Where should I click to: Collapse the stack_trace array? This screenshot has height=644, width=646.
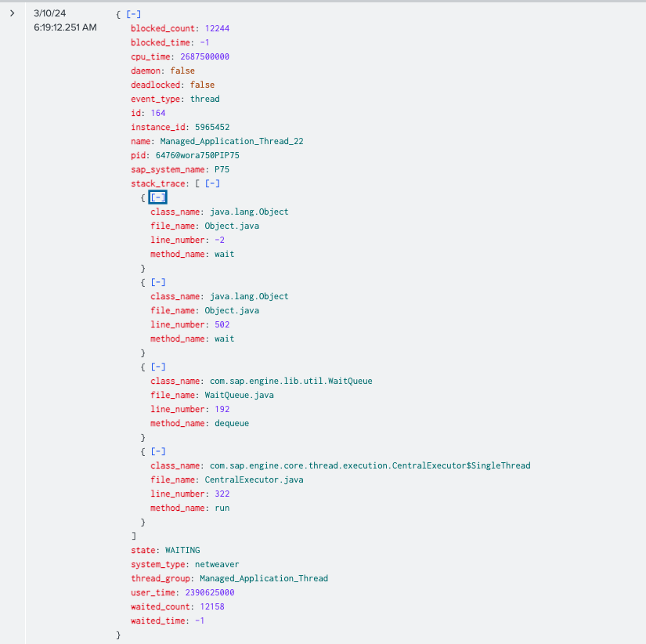pyautogui.click(x=211, y=183)
